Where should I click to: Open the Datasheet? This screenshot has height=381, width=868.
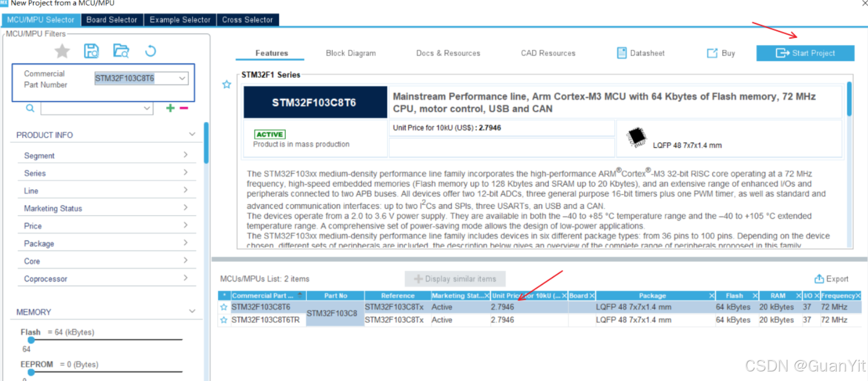(x=641, y=53)
